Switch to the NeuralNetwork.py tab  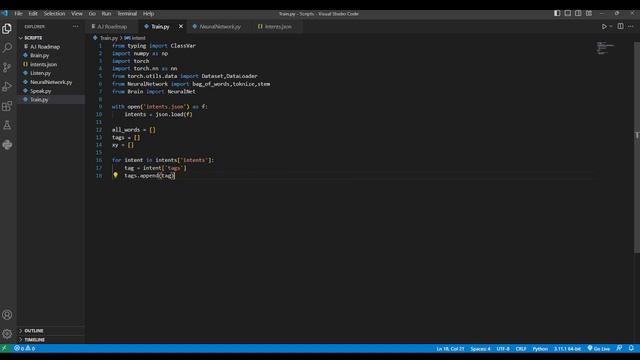(x=219, y=27)
